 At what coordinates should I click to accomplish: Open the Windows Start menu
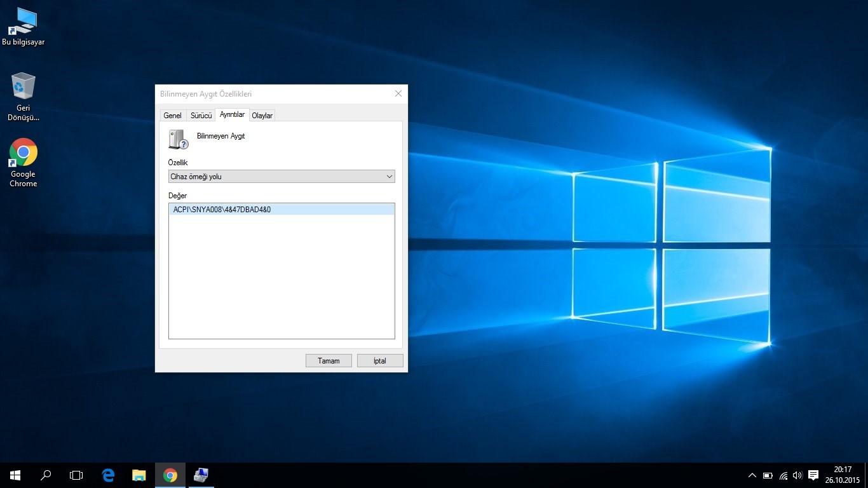tap(15, 475)
